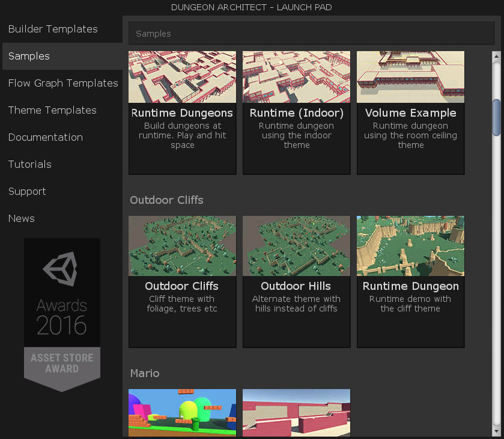Click the Runtime (Indoor) card title

(x=296, y=113)
